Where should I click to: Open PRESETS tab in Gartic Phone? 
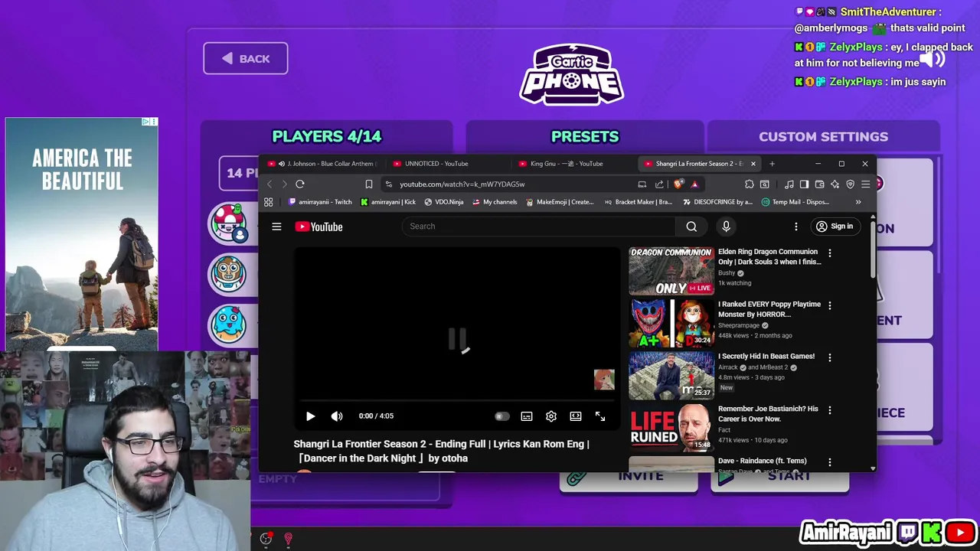tap(585, 137)
